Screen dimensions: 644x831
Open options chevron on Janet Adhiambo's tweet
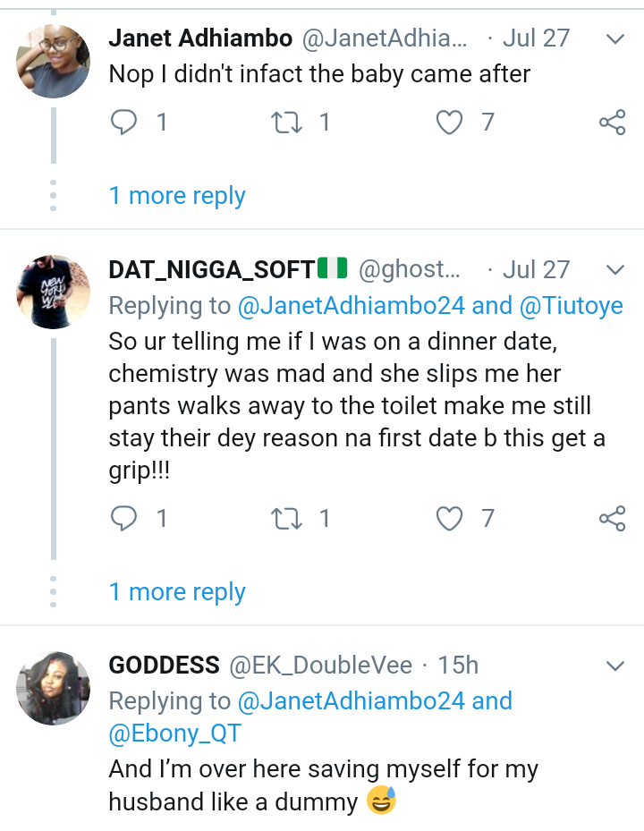click(x=615, y=39)
